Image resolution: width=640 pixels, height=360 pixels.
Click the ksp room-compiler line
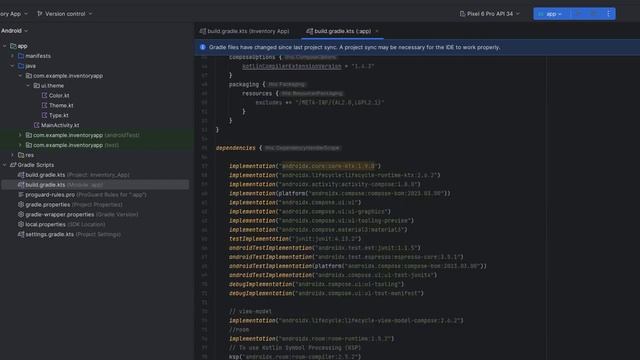(x=295, y=357)
